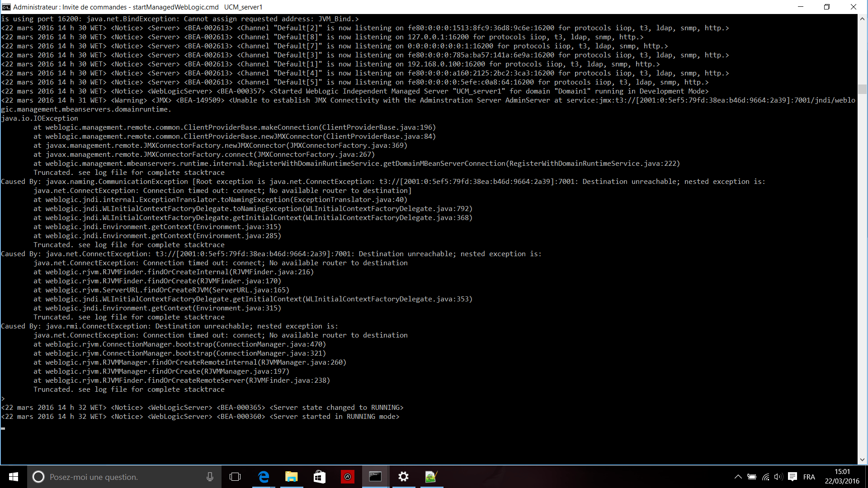Open the Windows Store taskbar icon
This screenshot has height=488, width=868.
point(320,477)
